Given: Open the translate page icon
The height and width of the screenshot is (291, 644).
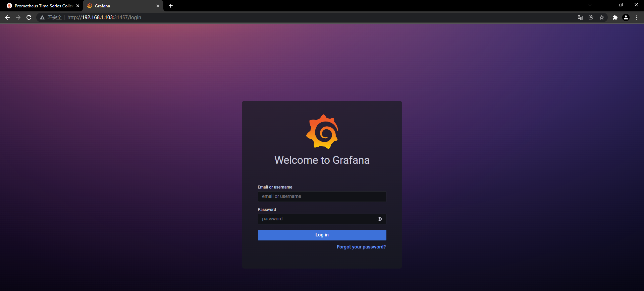Looking at the screenshot, I should click(x=580, y=17).
